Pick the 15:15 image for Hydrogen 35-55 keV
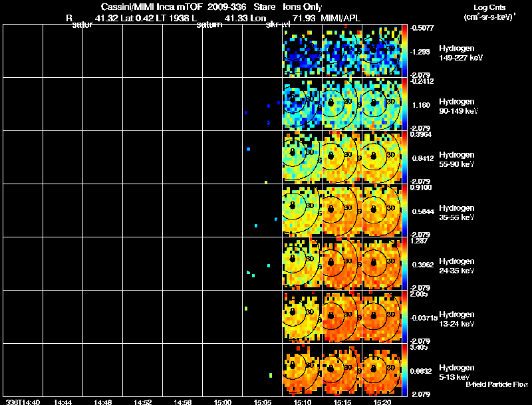Screen dimensions: 532x405 342,211
